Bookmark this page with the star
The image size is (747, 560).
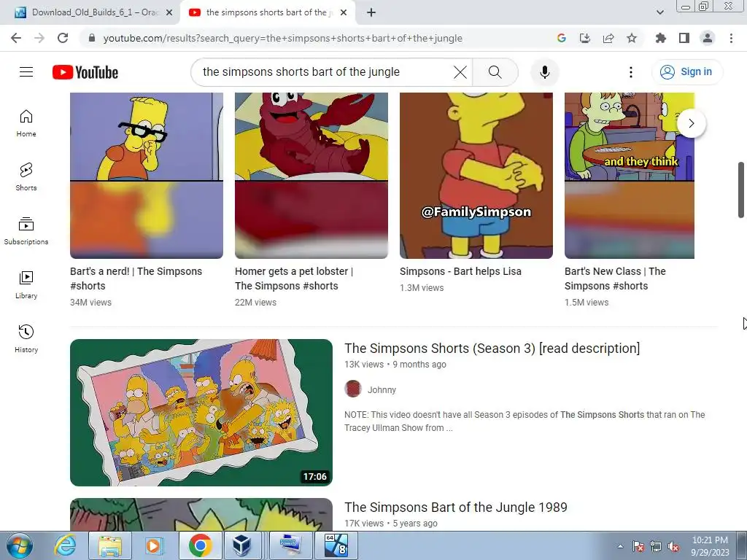click(x=632, y=38)
